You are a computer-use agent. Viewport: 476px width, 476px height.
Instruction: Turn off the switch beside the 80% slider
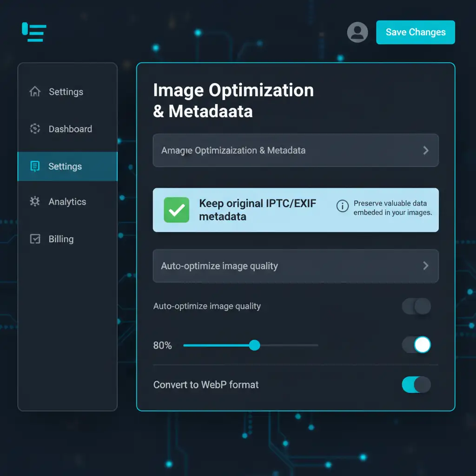(x=416, y=345)
